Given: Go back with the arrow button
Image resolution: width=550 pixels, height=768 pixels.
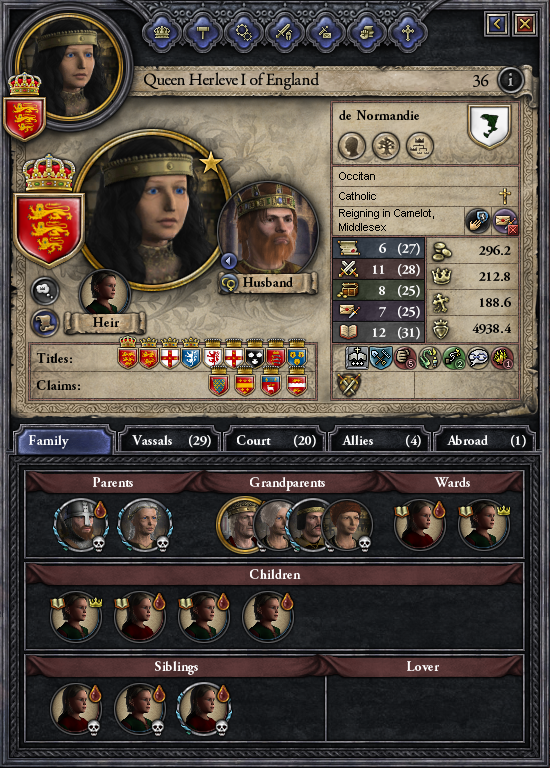Looking at the screenshot, I should point(497,24).
